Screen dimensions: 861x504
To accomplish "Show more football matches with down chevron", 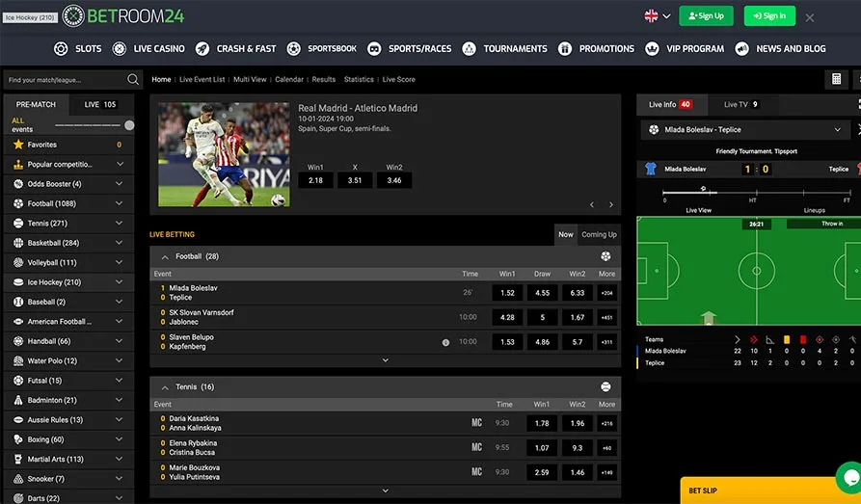I will (386, 360).
